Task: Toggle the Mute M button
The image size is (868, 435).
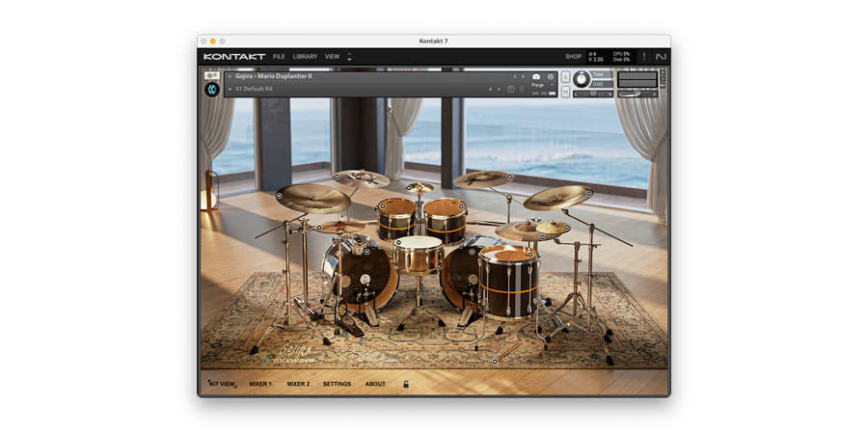Action: [x=565, y=90]
